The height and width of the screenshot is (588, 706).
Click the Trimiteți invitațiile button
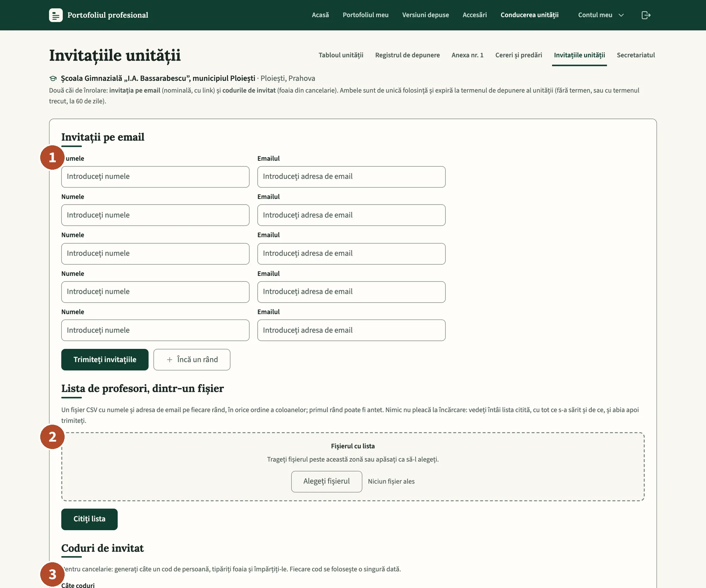[105, 359]
